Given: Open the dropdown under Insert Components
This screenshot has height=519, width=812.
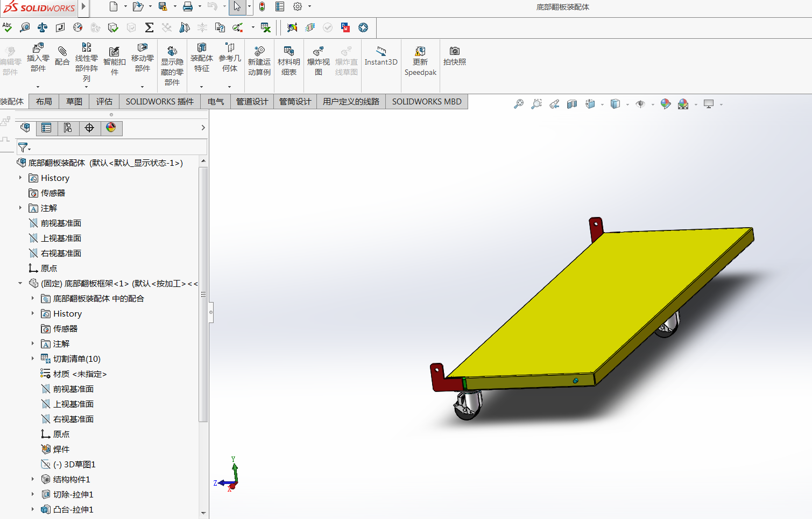Looking at the screenshot, I should (38, 87).
